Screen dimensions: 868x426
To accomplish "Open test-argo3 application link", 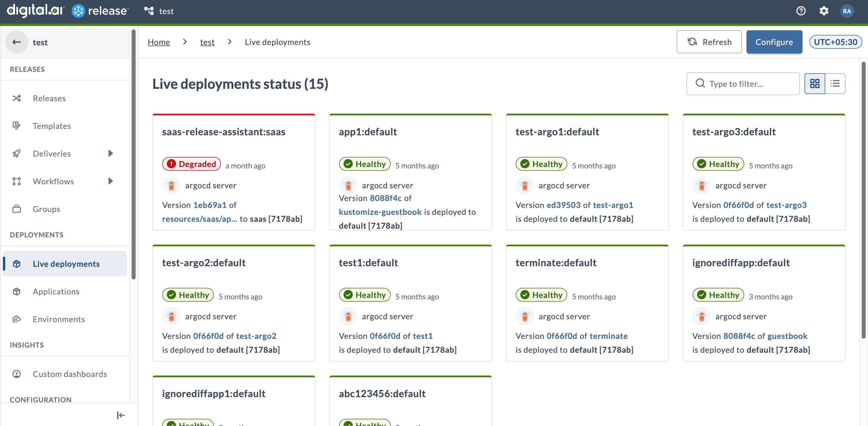I will pos(786,205).
